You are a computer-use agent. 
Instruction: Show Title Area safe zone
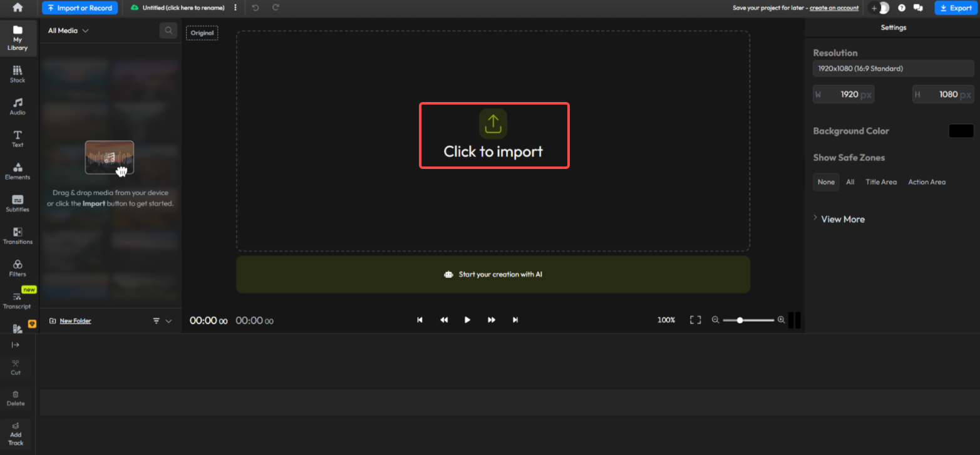[881, 182]
